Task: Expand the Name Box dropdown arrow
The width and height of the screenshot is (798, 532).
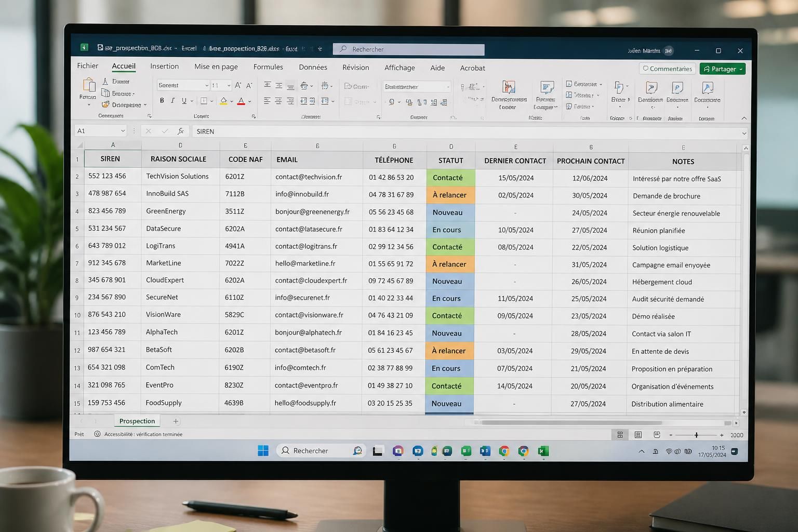Action: (x=123, y=131)
